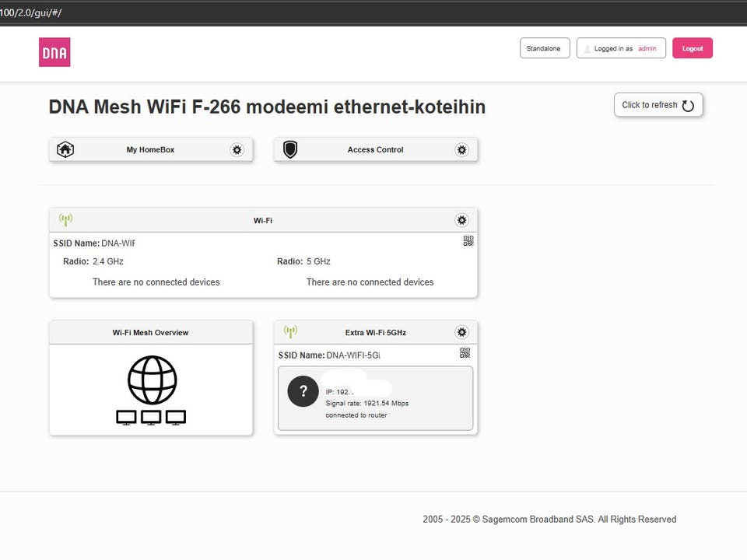The image size is (747, 560).
Task: Click the Extra Wi-Fi 5GHz antenna icon
Action: coord(290,332)
